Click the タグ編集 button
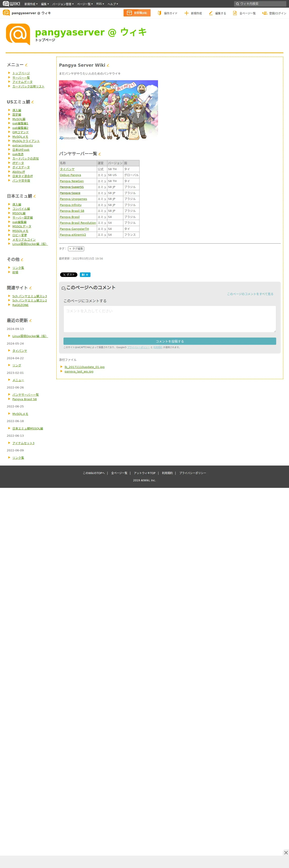Viewport: 289px width, 868px height. pos(76,249)
